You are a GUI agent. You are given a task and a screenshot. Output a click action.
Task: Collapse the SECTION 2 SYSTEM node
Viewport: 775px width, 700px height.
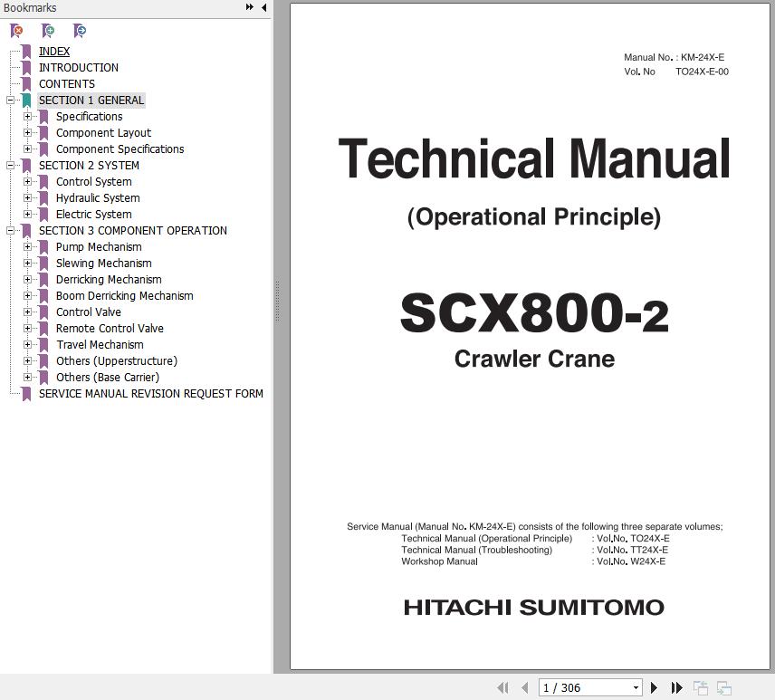coord(10,165)
